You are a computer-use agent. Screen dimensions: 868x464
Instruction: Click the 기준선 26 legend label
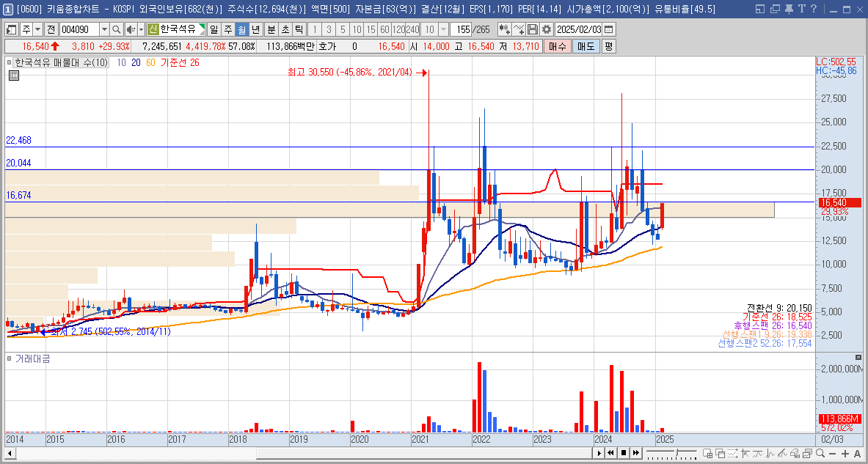180,63
